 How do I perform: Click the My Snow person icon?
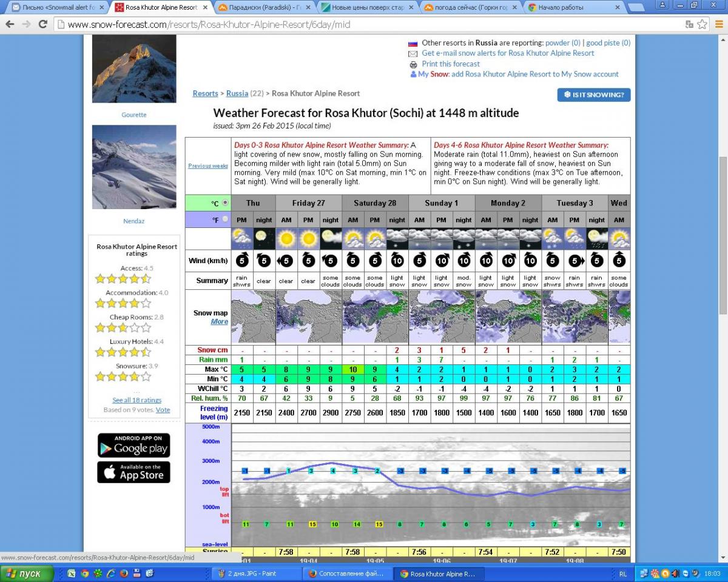coord(413,74)
